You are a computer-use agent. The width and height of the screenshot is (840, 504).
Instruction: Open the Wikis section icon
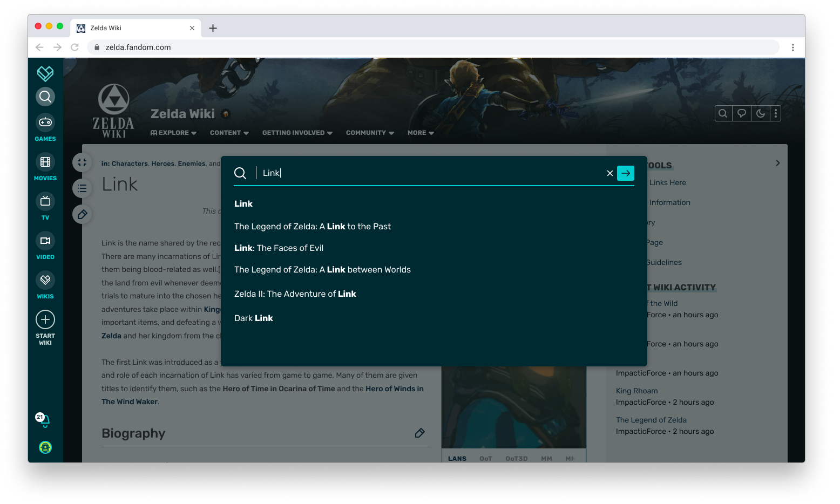point(45,280)
